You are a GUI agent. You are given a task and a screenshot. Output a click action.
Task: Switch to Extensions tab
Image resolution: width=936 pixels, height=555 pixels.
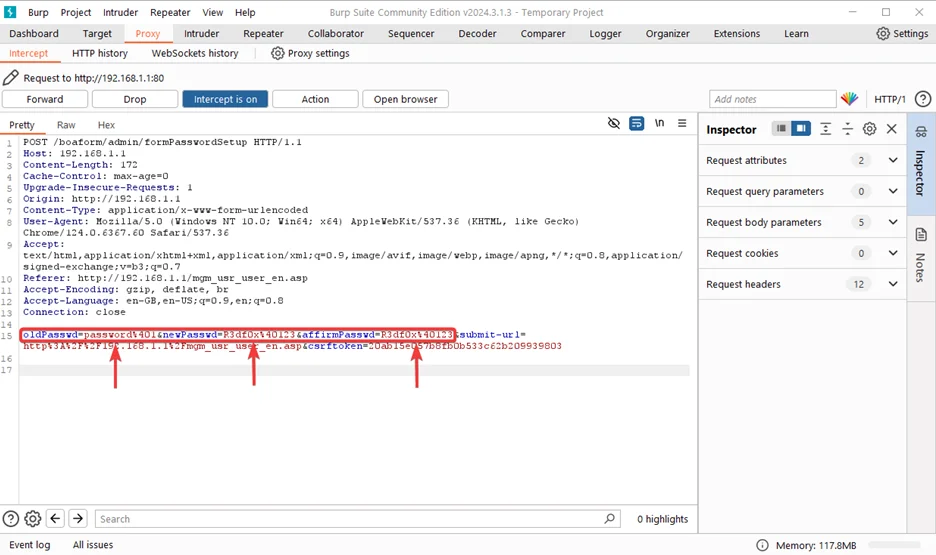[737, 33]
